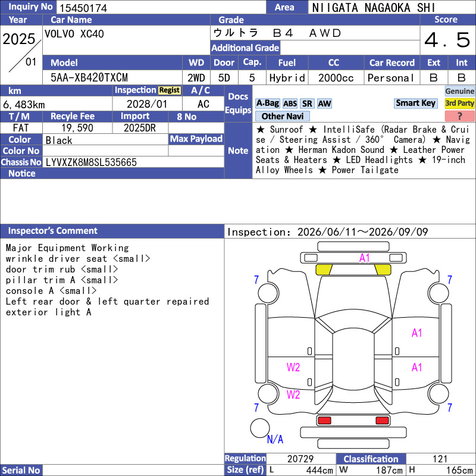476x476 pixels.
Task: Select the spare tire circle in the diagram
Action: 260,428
